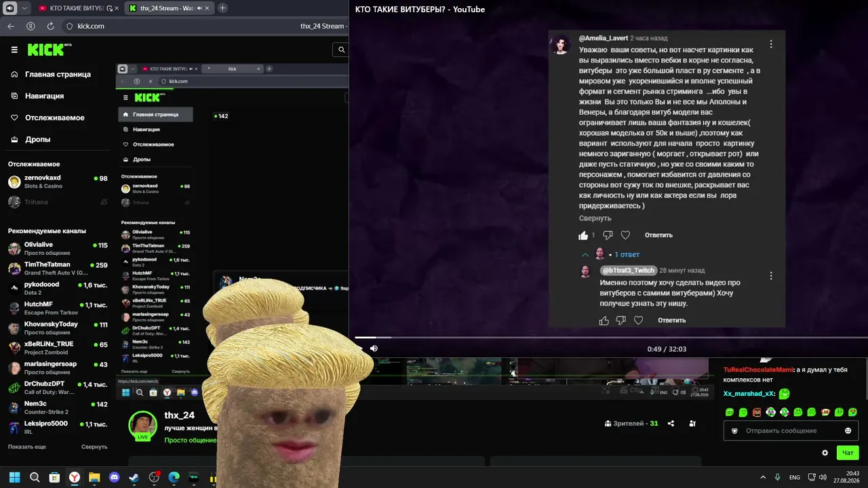The image size is (868, 488).
Task: Open chat settings gear
Action: click(x=825, y=453)
